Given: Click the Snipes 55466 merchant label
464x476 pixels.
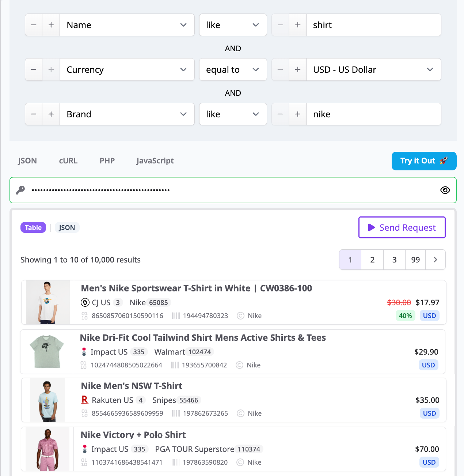Looking at the screenshot, I should click(176, 400).
